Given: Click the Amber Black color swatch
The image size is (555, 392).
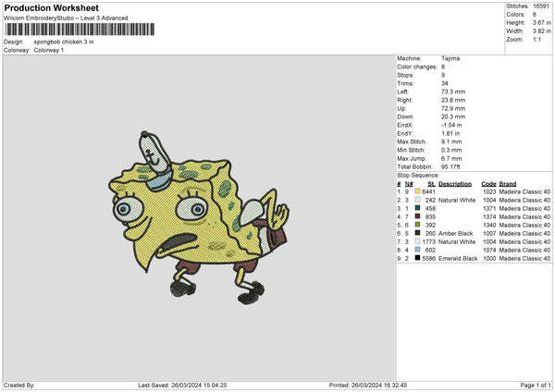Looking at the screenshot, I should coord(417,233).
